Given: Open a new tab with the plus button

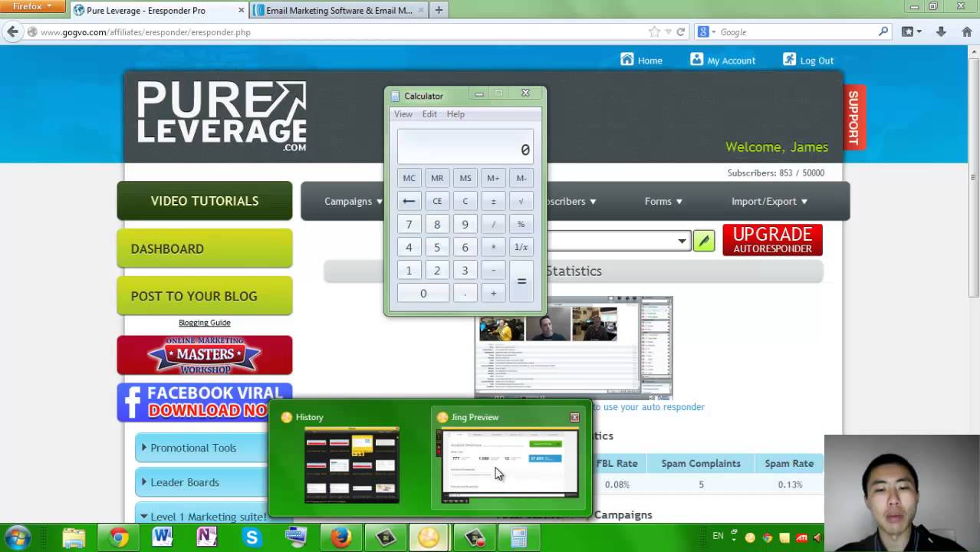Looking at the screenshot, I should pyautogui.click(x=439, y=10).
